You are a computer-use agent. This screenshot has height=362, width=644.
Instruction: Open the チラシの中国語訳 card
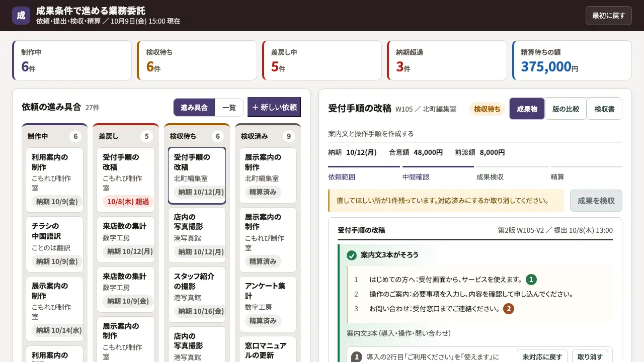tap(54, 244)
